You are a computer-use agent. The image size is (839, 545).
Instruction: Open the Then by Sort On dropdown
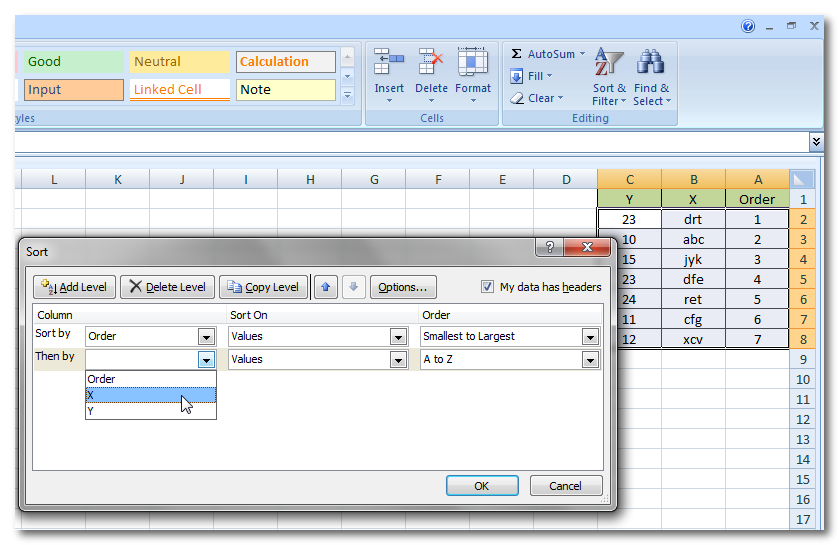click(x=398, y=360)
